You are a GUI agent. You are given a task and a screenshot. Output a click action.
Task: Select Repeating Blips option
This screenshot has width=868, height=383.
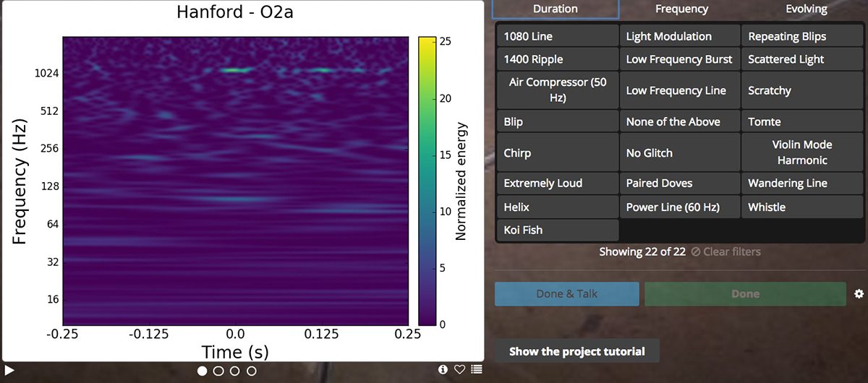pyautogui.click(x=803, y=36)
